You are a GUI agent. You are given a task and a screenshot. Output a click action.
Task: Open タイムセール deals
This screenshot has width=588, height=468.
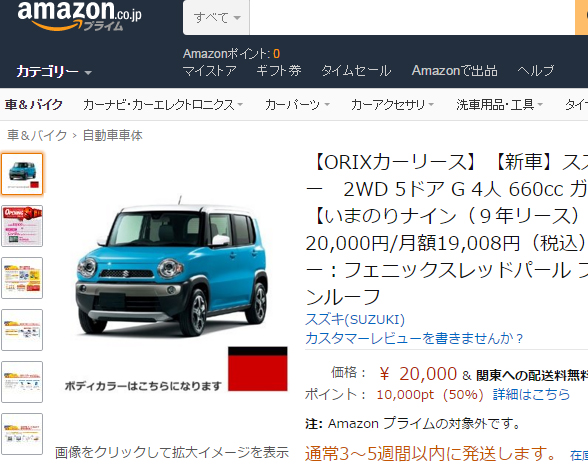pyautogui.click(x=356, y=70)
